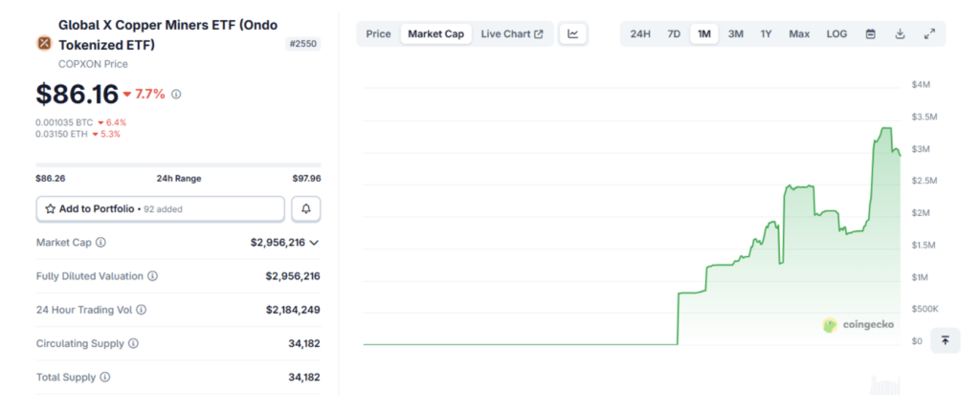This screenshot has width=980, height=413.
Task: Click the chart type line icon
Action: pos(573,33)
